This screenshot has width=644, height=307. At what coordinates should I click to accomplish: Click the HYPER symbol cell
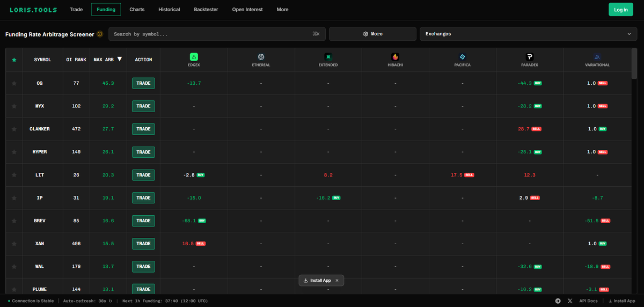coord(40,152)
